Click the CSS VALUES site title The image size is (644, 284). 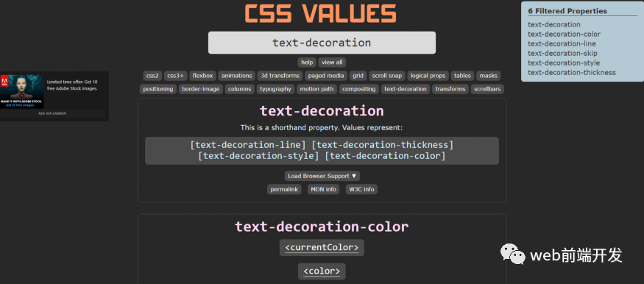(320, 13)
